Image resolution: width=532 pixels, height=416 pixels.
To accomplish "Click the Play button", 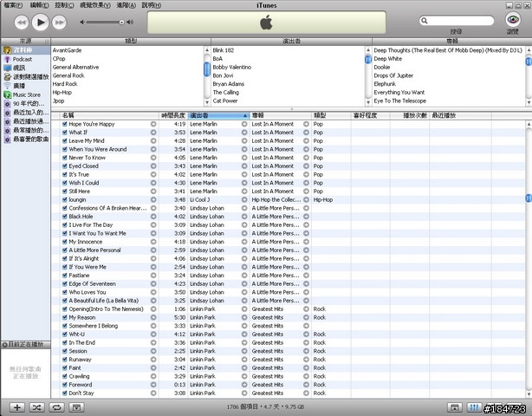I will 41,23.
